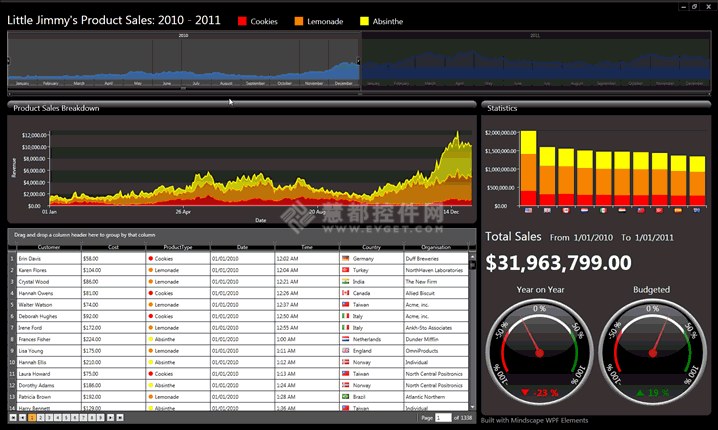
Task: Click yellow Absinthe dot in Frances Fisher row
Action: point(151,339)
